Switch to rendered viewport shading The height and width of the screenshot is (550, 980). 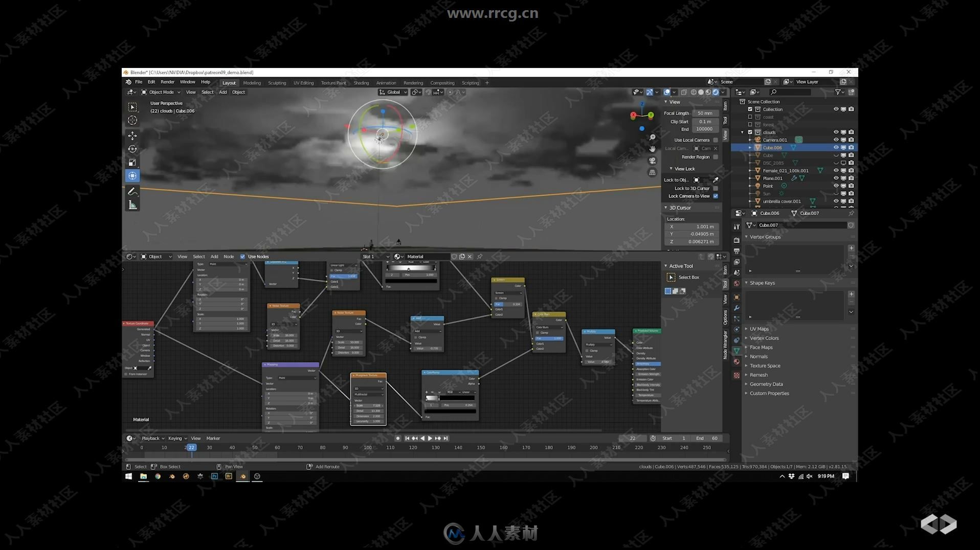tap(716, 92)
